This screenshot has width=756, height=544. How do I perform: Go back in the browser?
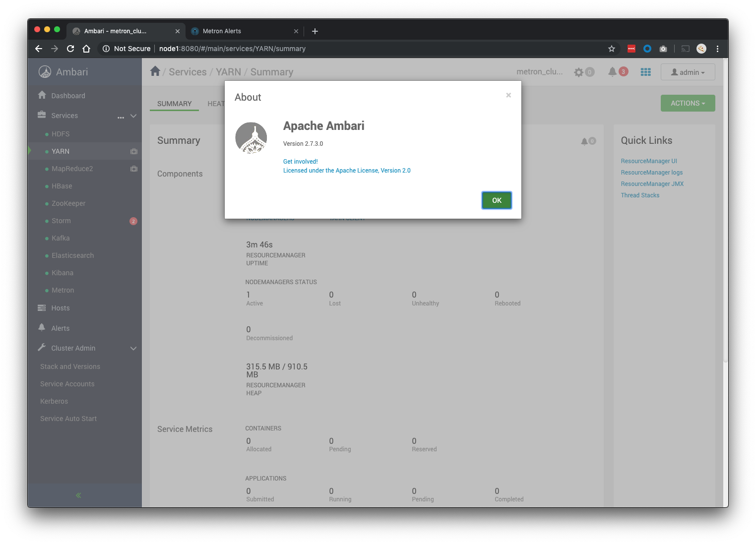[x=39, y=49]
